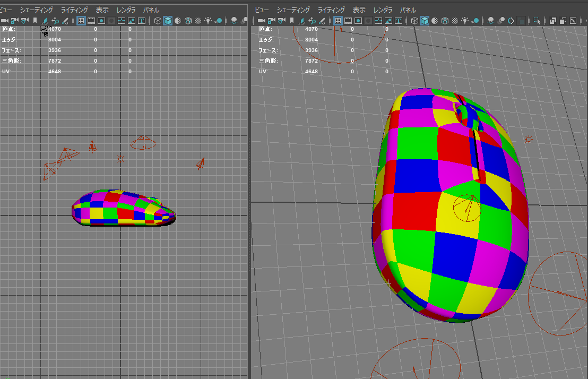Open the 表示 menu in the left panel
The height and width of the screenshot is (379, 588).
click(102, 10)
